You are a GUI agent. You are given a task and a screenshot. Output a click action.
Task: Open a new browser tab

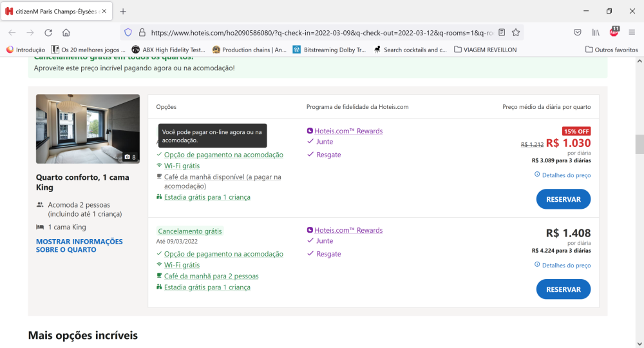123,11
